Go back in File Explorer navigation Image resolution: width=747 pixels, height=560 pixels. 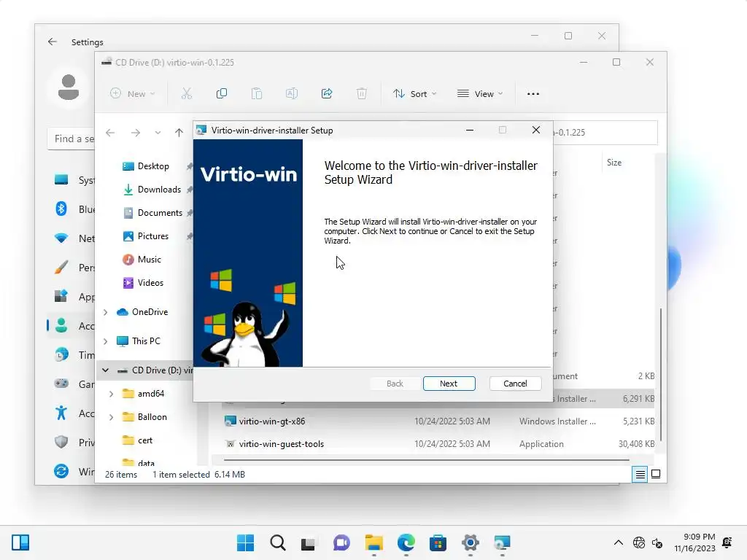pyautogui.click(x=110, y=133)
